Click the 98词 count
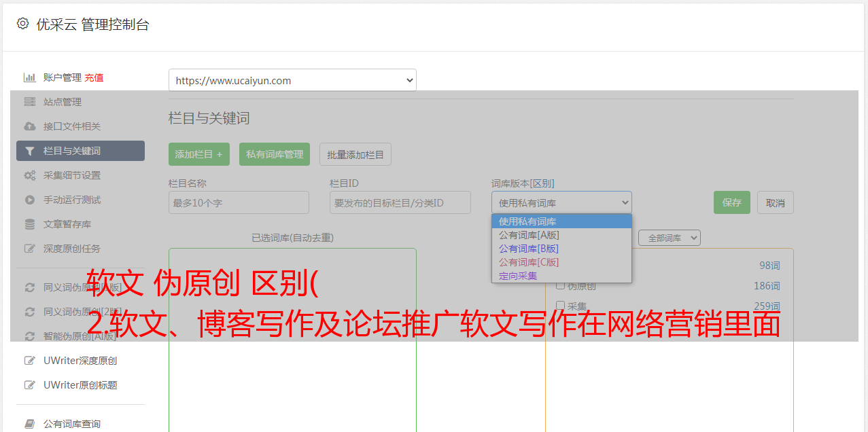This screenshot has width=868, height=432. [769, 266]
